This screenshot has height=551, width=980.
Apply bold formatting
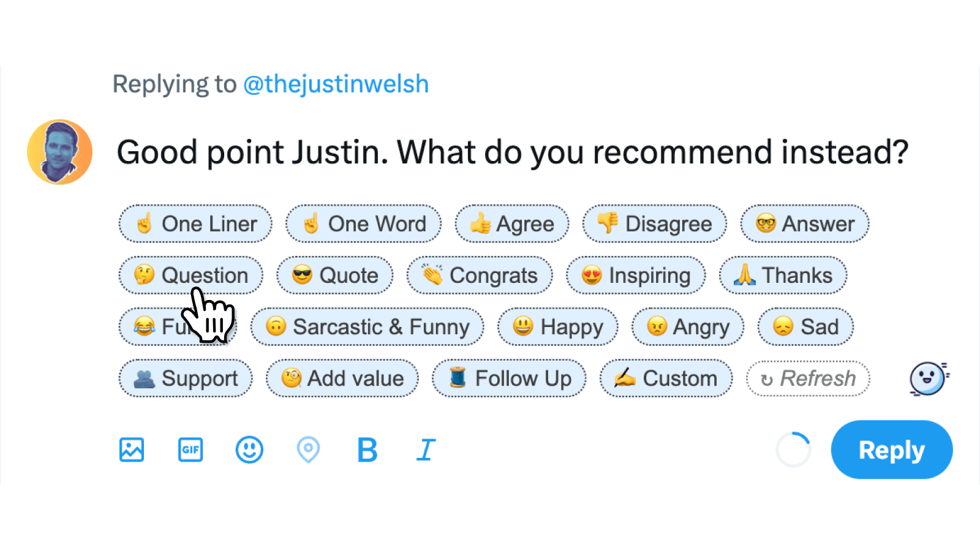tap(366, 450)
